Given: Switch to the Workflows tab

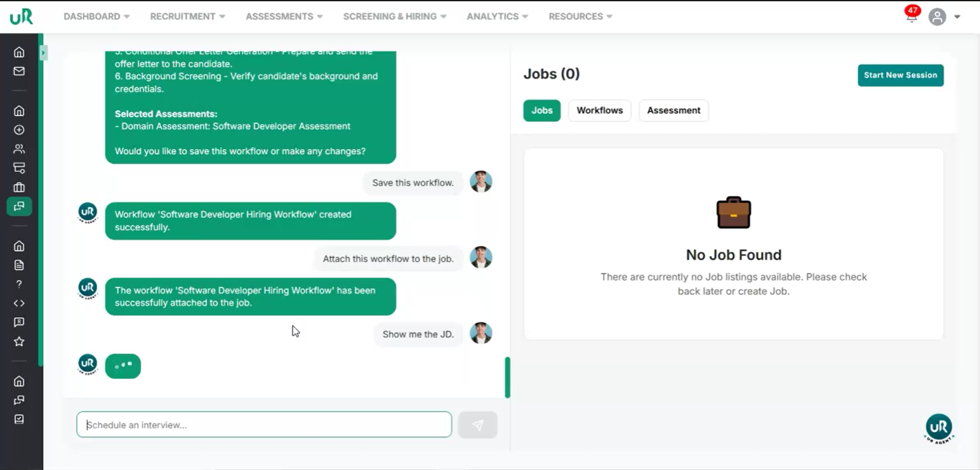Looking at the screenshot, I should coord(599,110).
